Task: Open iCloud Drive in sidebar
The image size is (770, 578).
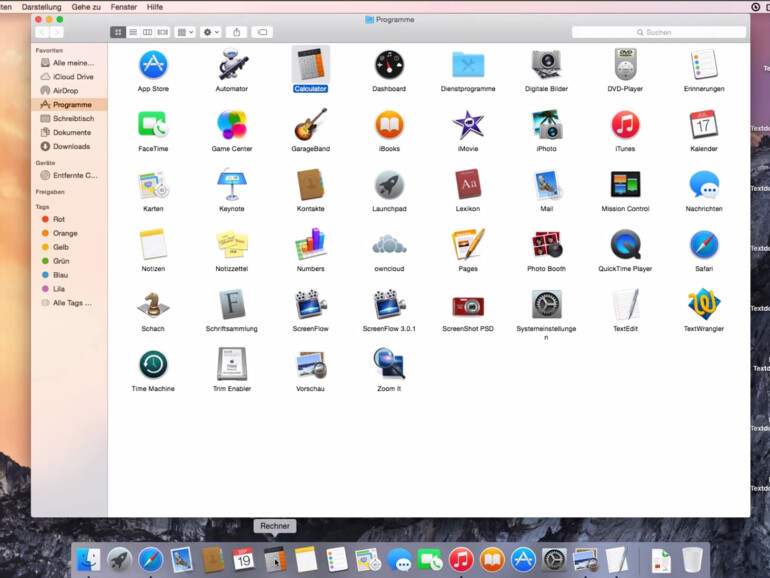Action: pos(69,77)
